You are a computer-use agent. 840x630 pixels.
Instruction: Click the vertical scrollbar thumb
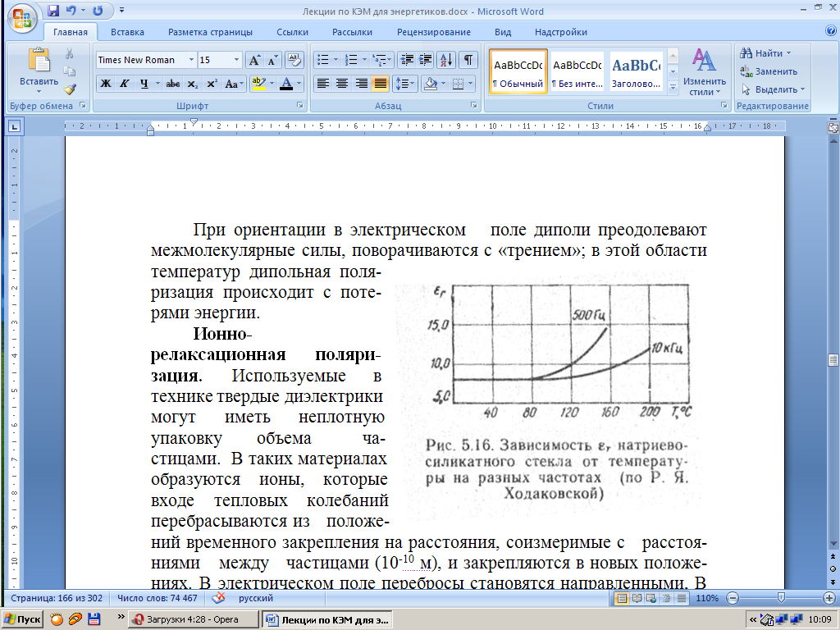[x=833, y=360]
